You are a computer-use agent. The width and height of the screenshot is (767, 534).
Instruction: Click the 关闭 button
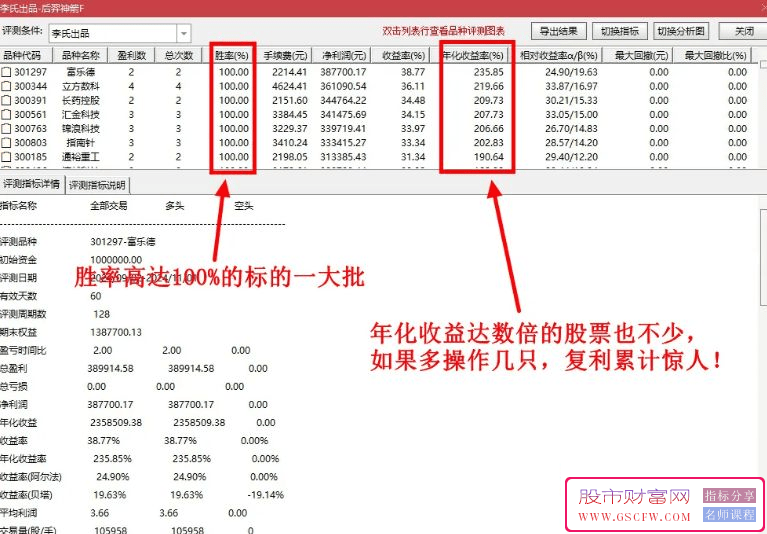743,31
